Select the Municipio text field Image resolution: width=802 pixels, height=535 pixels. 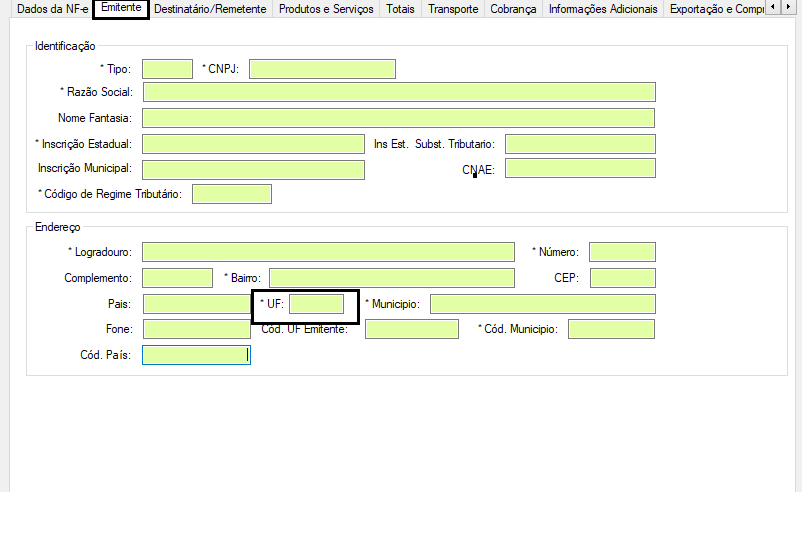pos(543,304)
